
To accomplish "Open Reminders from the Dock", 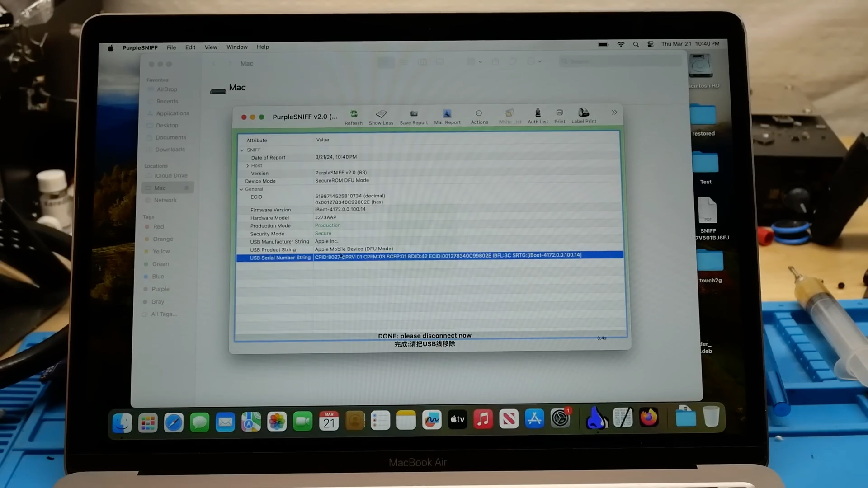I will [380, 421].
